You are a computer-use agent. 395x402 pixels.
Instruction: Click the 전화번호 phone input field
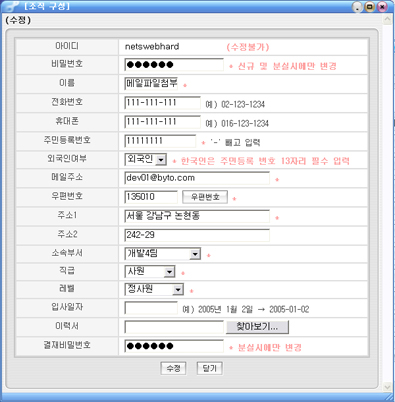pyautogui.click(x=163, y=103)
